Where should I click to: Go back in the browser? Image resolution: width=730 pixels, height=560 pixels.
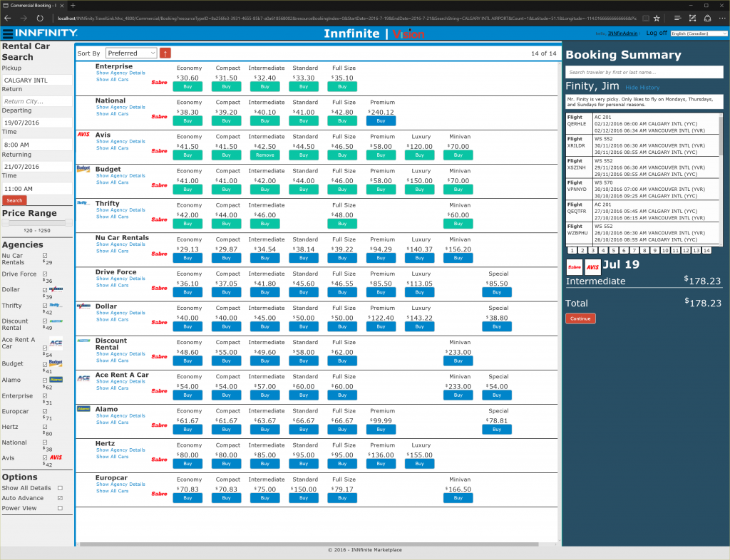pos(7,18)
